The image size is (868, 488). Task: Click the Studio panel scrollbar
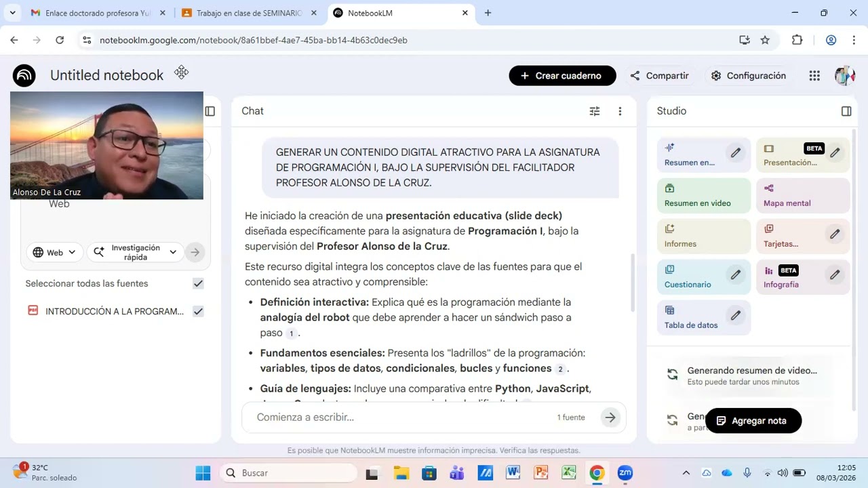[x=854, y=271]
